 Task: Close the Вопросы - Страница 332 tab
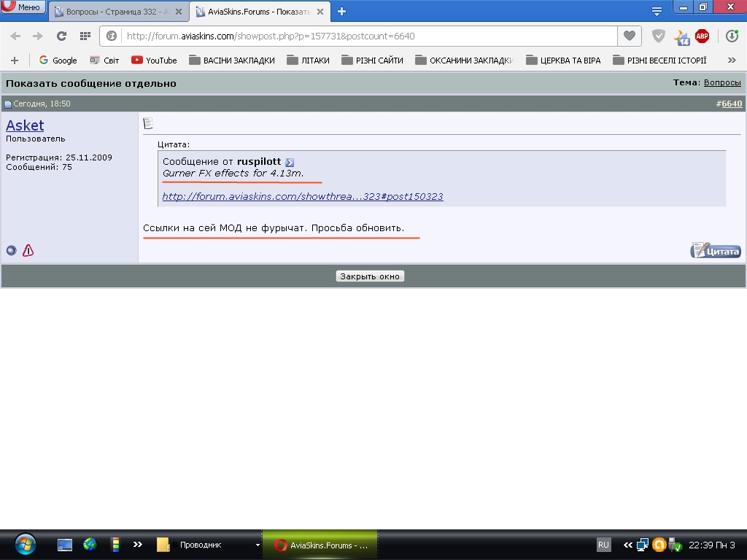click(179, 12)
